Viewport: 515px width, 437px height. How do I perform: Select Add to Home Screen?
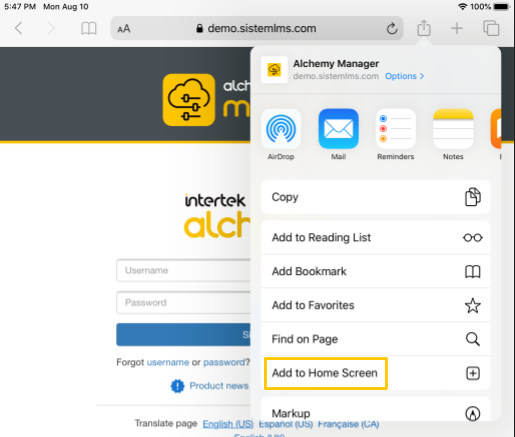[x=376, y=373]
